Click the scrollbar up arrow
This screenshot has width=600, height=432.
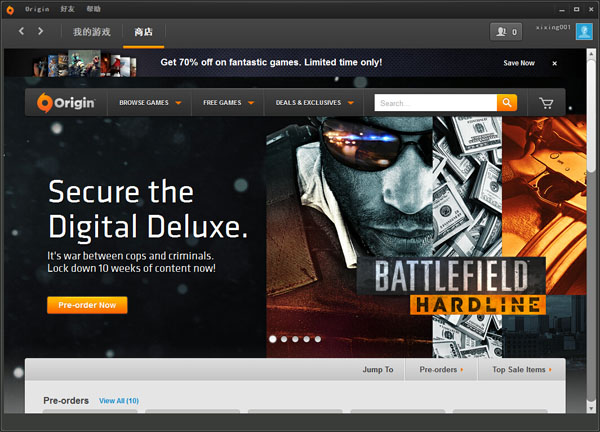(591, 53)
